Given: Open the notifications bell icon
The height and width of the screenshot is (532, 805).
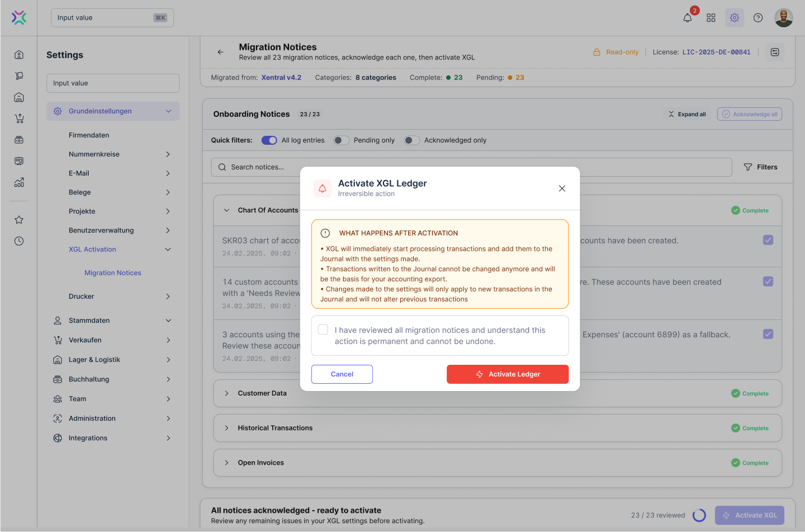Looking at the screenshot, I should 687,18.
